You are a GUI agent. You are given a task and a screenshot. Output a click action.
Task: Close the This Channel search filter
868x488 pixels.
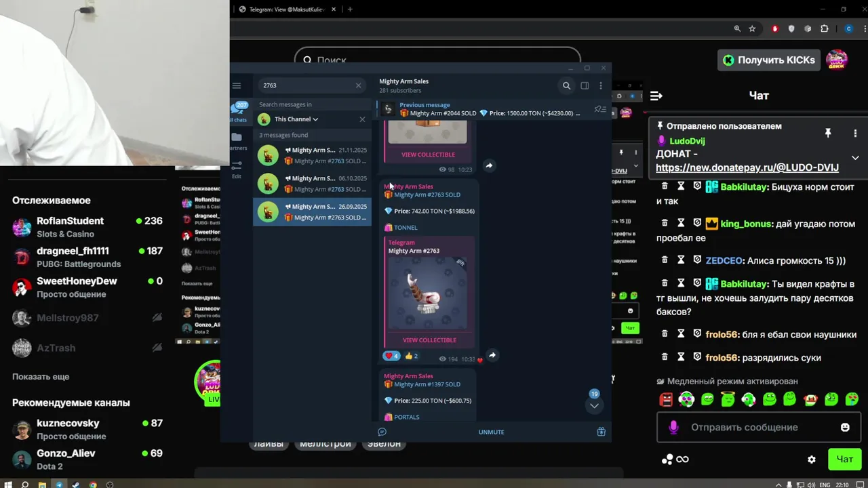click(x=362, y=119)
